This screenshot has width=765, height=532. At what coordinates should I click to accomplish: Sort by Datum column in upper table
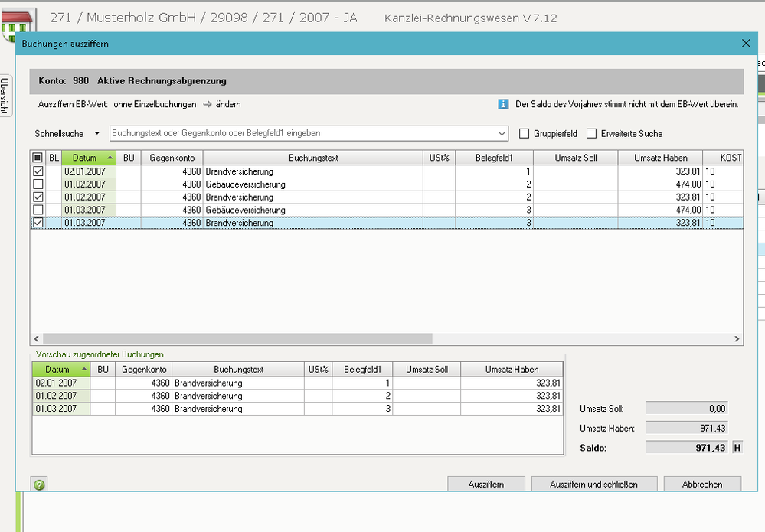click(x=88, y=158)
